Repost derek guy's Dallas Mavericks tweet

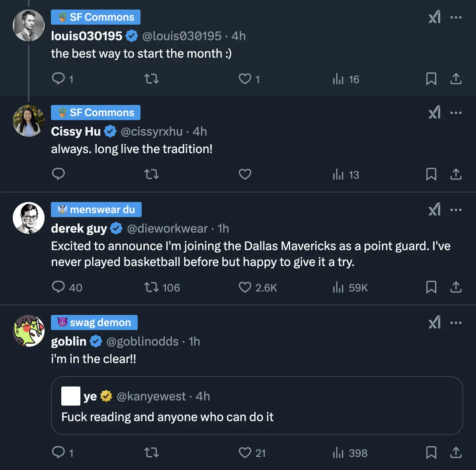click(x=152, y=287)
